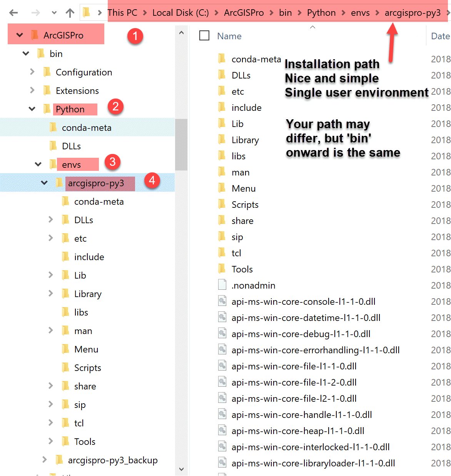This screenshot has width=451, height=476.
Task: Select 'Local Disk (C:)' breadcrumb
Action: click(x=180, y=13)
